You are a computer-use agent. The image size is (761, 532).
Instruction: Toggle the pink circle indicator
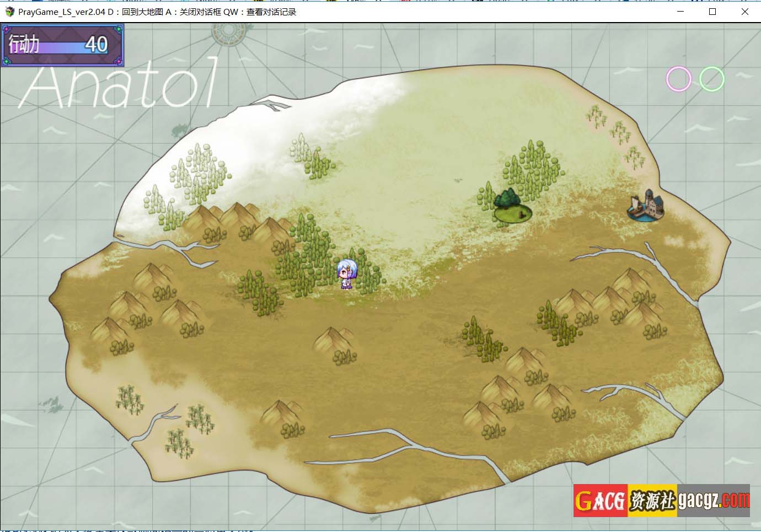678,79
